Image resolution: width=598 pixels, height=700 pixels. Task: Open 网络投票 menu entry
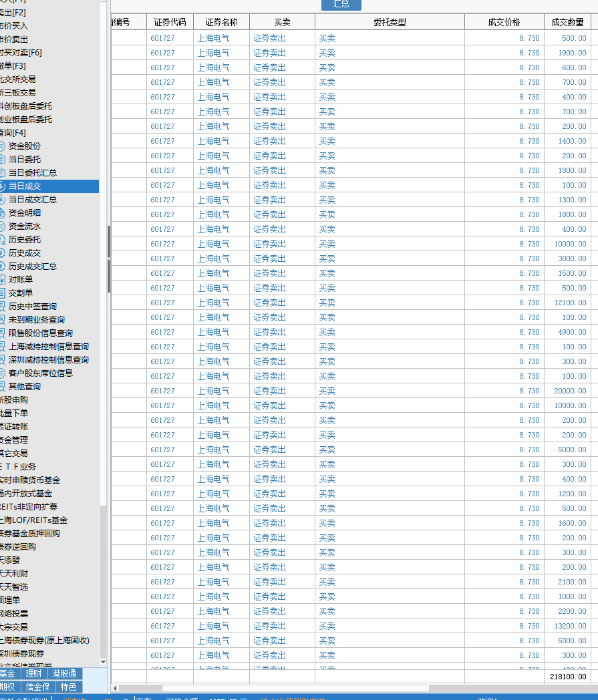(13, 614)
